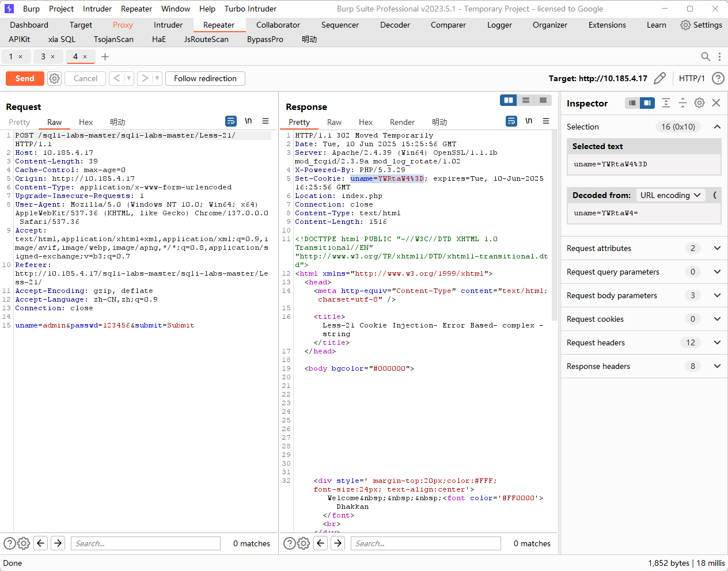Open the Decoded from URL encoding dropdown
Screen dimensions: 728x571
[670, 195]
